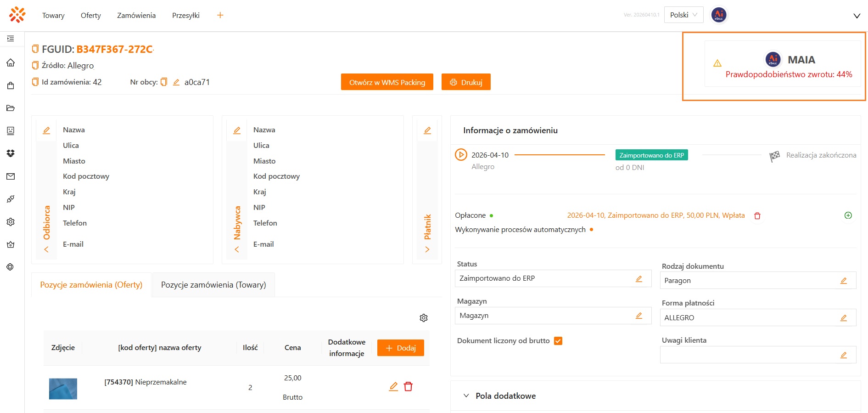Toggle Dokument liczony od brutto checkbox
This screenshot has width=868, height=413.
point(558,341)
